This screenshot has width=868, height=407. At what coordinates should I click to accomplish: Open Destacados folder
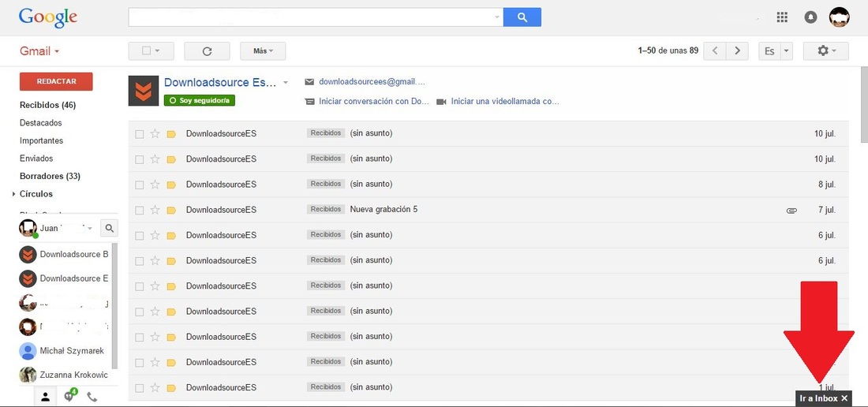[x=41, y=123]
